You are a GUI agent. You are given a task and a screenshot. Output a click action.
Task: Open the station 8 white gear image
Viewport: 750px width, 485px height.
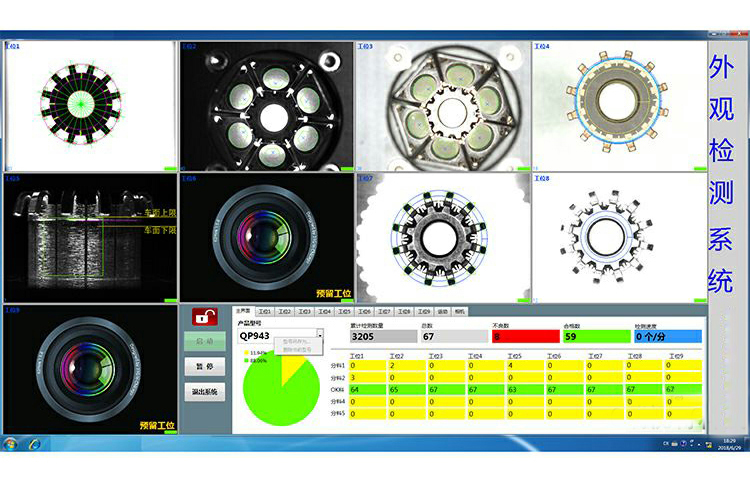pos(617,238)
